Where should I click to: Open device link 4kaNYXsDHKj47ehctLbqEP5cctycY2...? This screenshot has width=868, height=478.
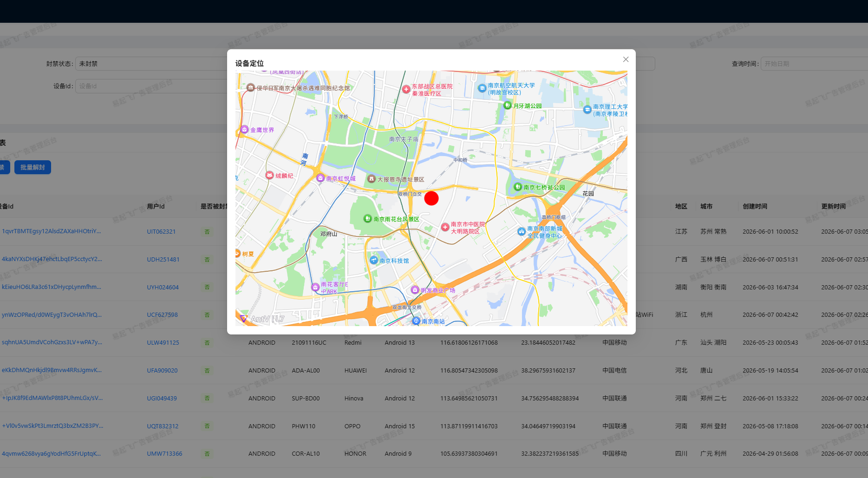(52, 259)
